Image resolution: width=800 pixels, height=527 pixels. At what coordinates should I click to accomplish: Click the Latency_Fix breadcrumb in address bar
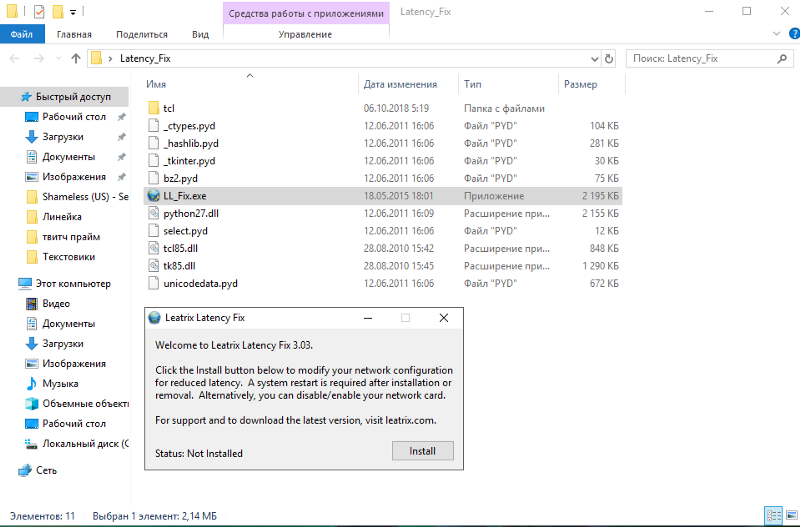145,59
